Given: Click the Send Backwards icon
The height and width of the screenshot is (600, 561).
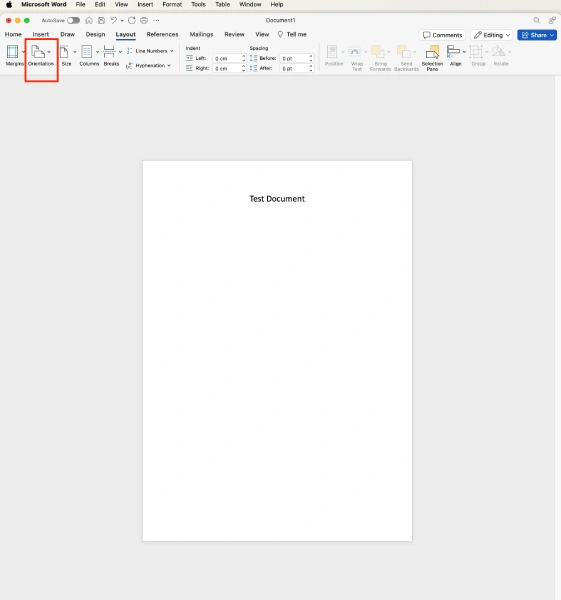Looking at the screenshot, I should [x=404, y=52].
